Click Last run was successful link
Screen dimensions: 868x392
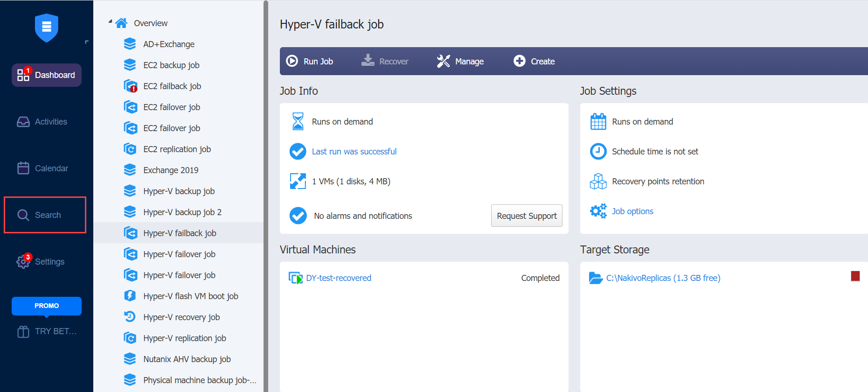pos(354,152)
